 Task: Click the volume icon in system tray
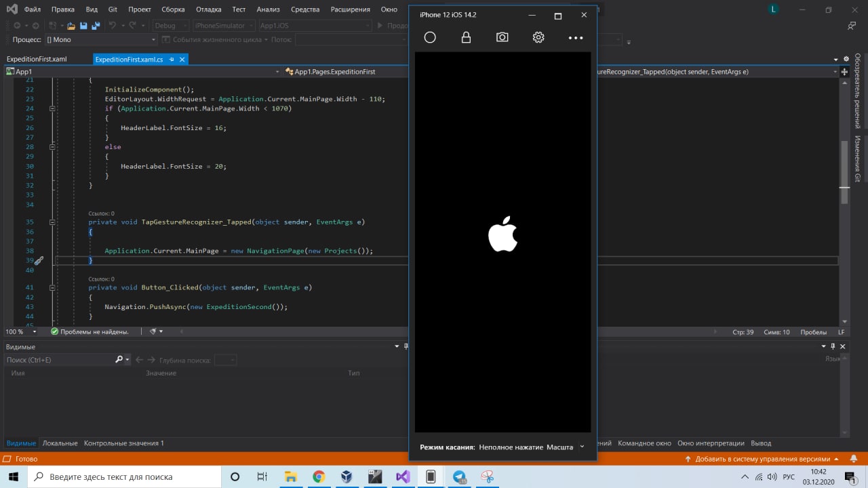tap(772, 476)
